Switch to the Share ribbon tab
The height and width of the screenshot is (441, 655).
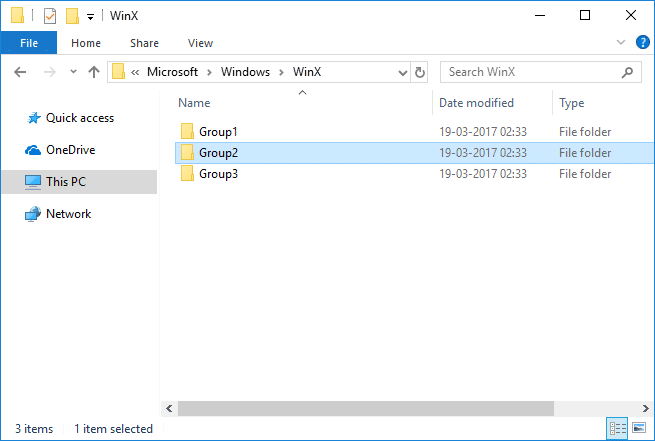click(x=144, y=43)
